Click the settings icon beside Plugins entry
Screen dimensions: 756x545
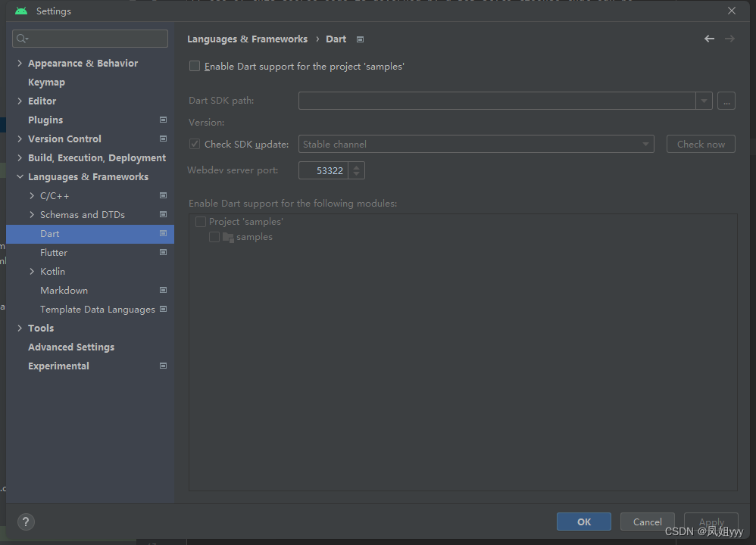tap(163, 120)
